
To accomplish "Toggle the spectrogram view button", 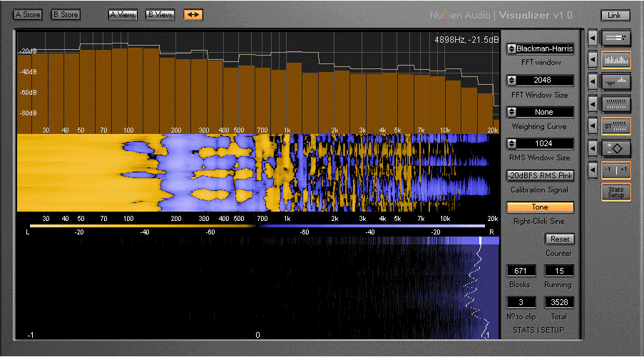I will point(615,104).
